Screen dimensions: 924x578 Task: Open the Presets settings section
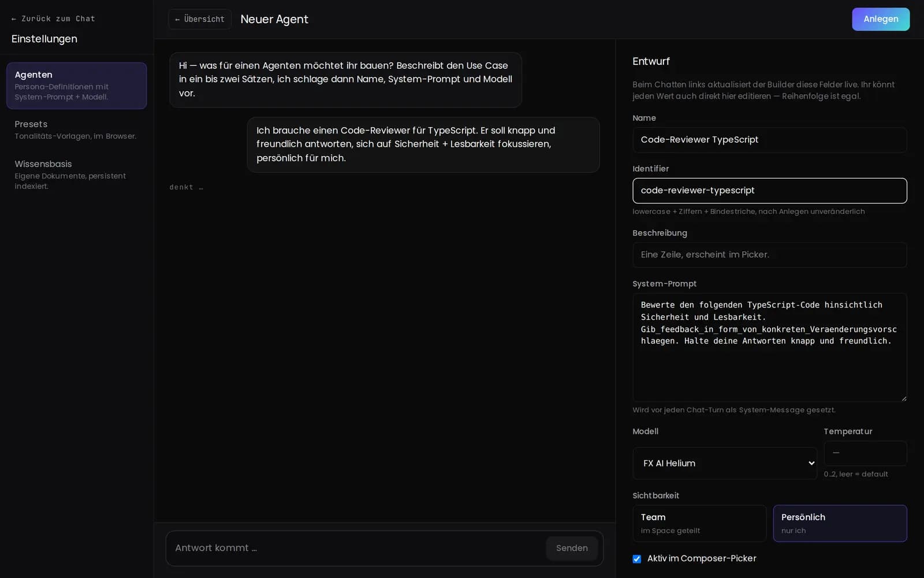click(x=76, y=130)
